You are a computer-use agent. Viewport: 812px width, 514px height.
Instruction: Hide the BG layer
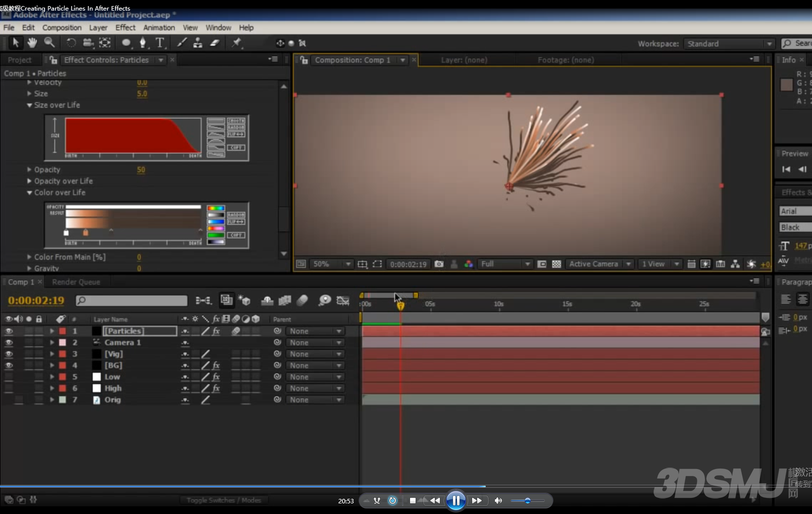9,365
